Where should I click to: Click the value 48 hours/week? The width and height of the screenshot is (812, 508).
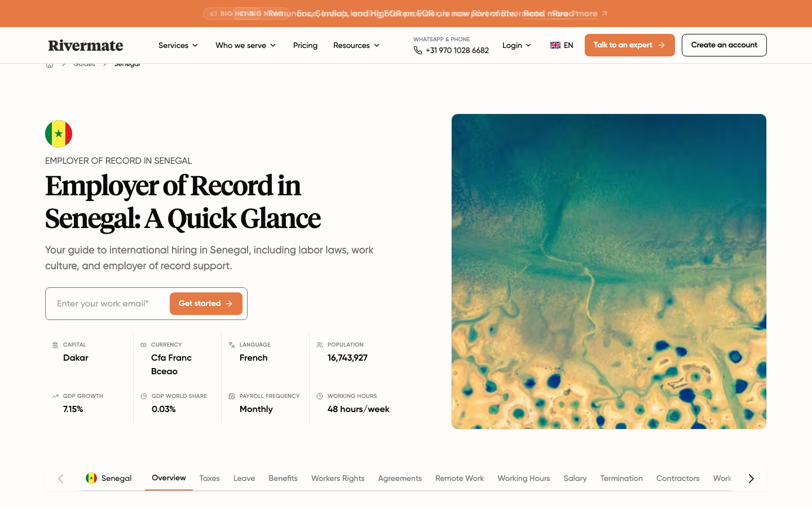(x=359, y=409)
